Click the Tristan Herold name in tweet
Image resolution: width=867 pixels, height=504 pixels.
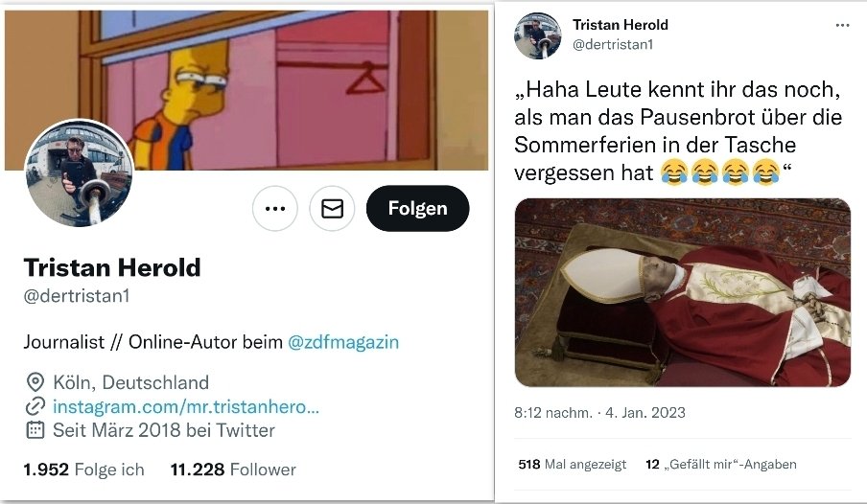pos(621,25)
